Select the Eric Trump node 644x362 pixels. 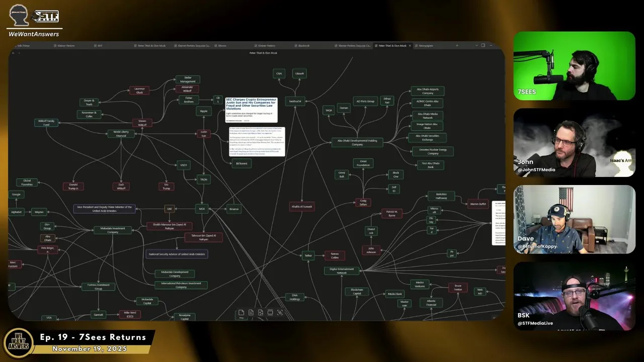click(x=167, y=187)
